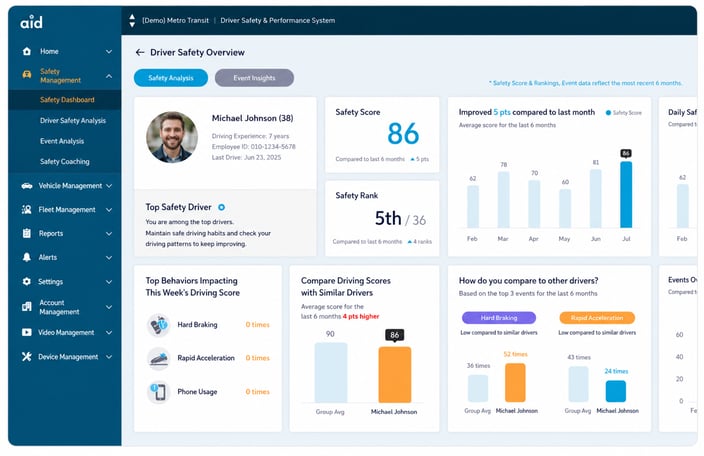The width and height of the screenshot is (704, 456).
Task: Click the Jun bar labeled 81
Action: click(595, 198)
